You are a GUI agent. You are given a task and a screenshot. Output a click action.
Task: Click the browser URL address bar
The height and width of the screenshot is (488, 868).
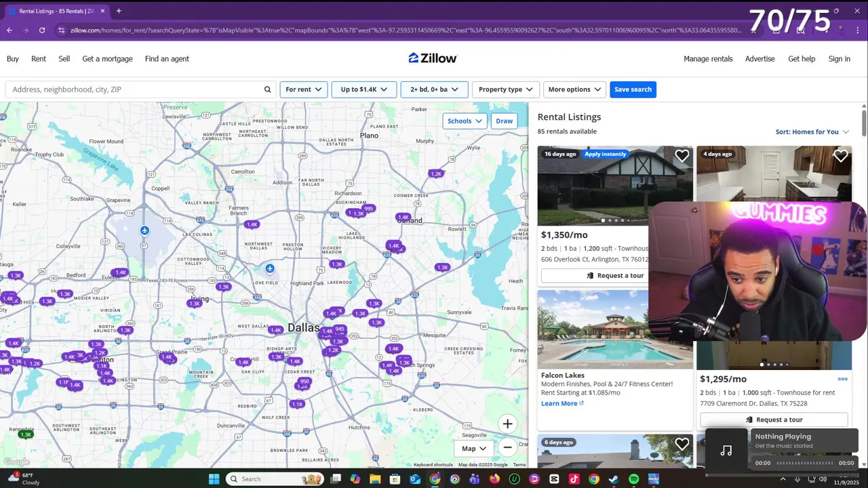[406, 30]
